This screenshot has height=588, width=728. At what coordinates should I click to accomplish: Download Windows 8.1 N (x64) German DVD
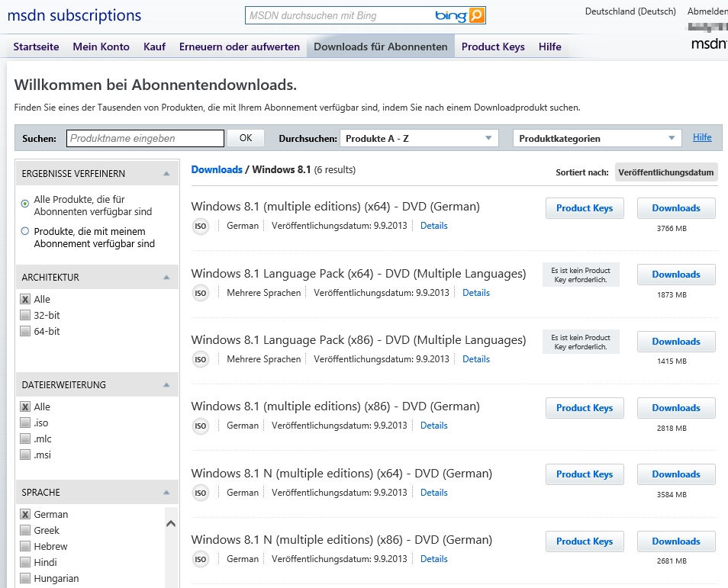[676, 474]
